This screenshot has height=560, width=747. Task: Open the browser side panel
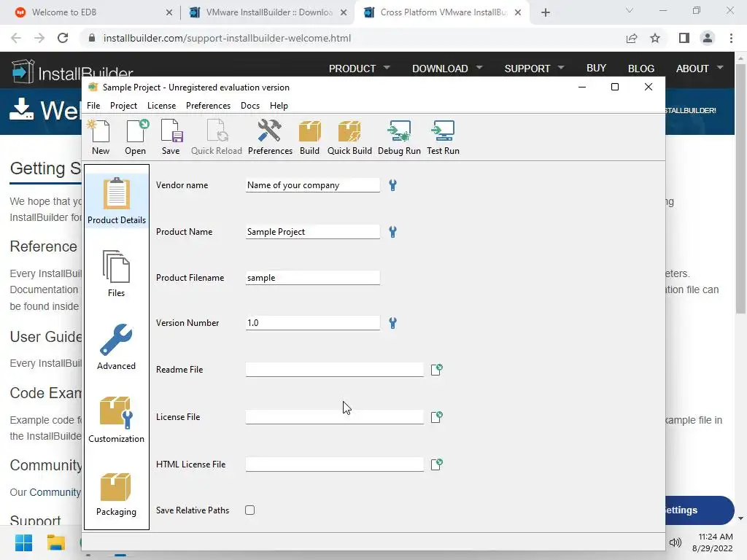click(x=684, y=38)
